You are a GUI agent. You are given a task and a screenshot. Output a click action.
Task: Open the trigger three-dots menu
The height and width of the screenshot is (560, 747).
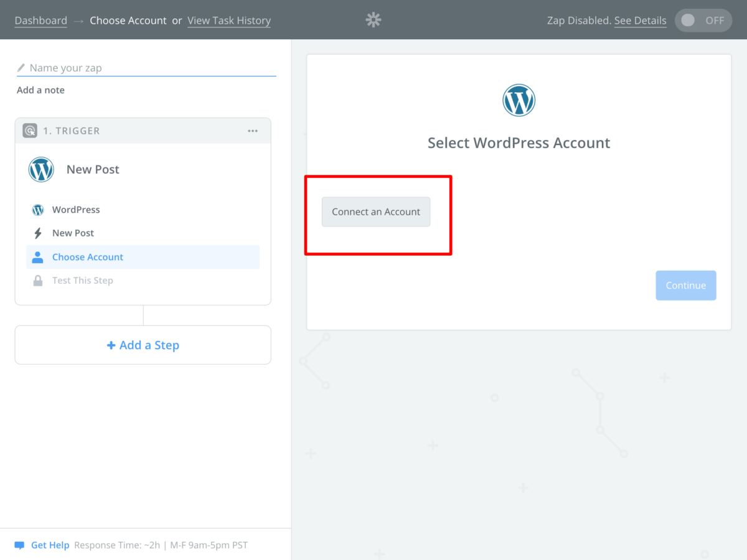pos(253,131)
